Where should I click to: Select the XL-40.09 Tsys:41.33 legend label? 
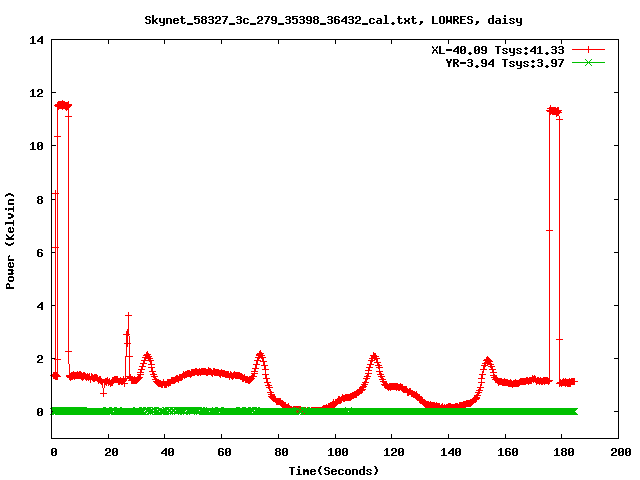tap(497, 49)
